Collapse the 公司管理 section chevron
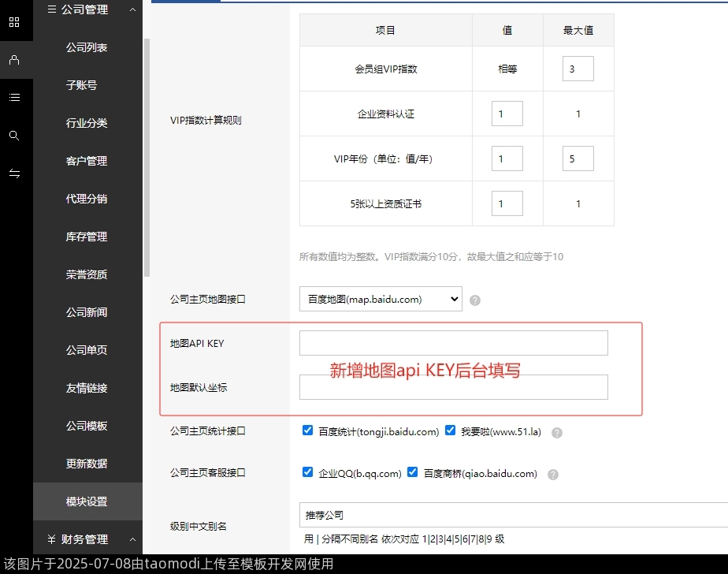This screenshot has width=728, height=574. [x=132, y=9]
